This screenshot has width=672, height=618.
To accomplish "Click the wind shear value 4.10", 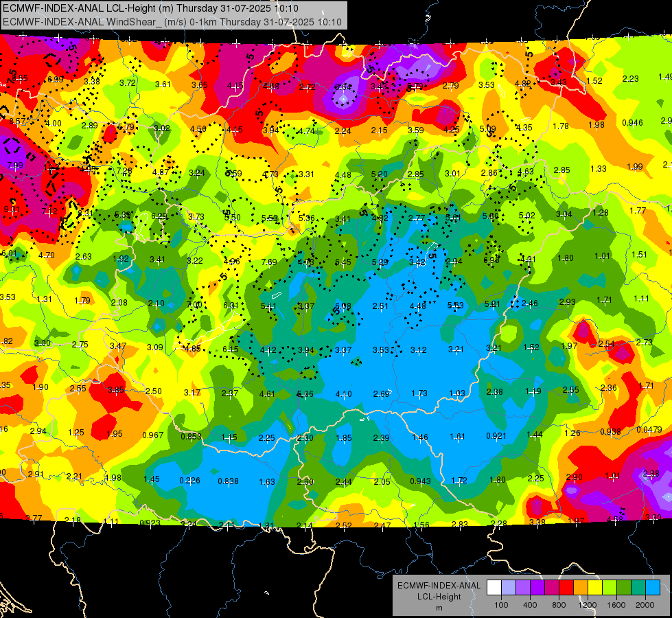I will coord(344,393).
